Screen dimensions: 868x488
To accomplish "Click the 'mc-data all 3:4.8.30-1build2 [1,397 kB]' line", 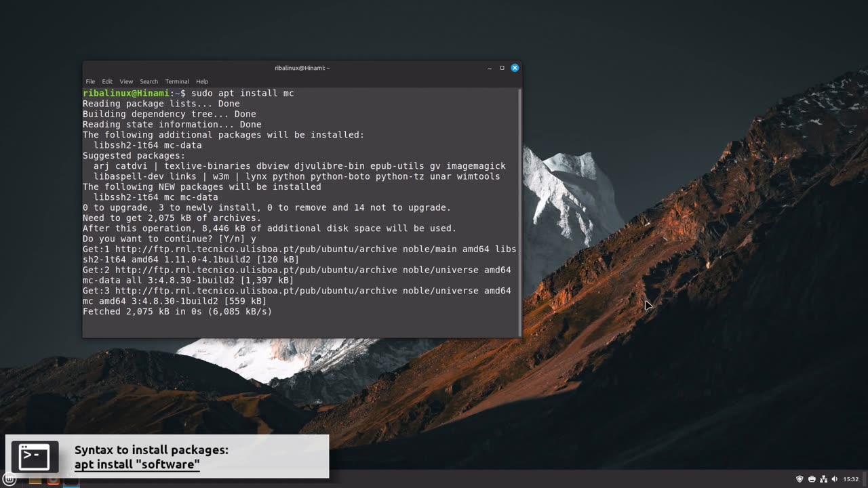I will [189, 280].
